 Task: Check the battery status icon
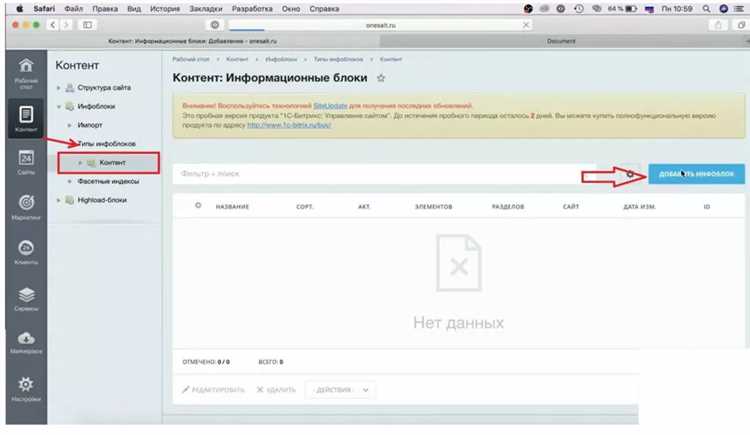pos(622,9)
